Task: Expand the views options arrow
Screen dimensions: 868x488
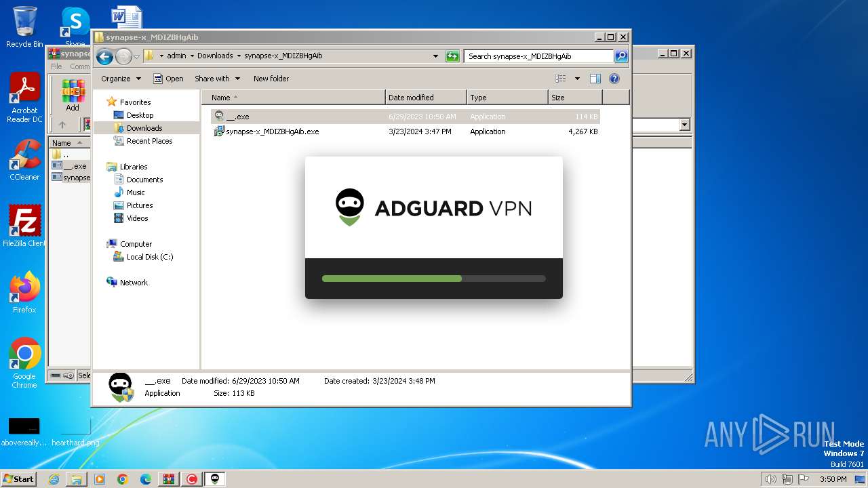Action: (577, 79)
